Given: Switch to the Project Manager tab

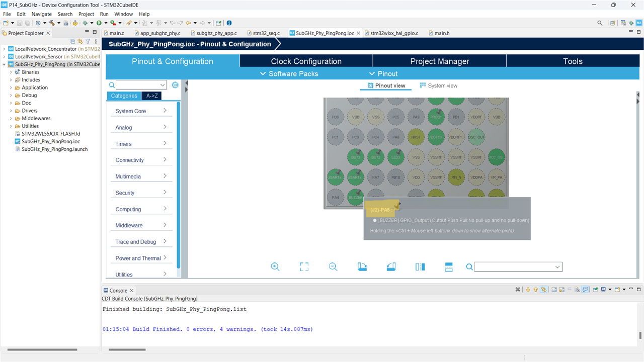Looking at the screenshot, I should 440,61.
